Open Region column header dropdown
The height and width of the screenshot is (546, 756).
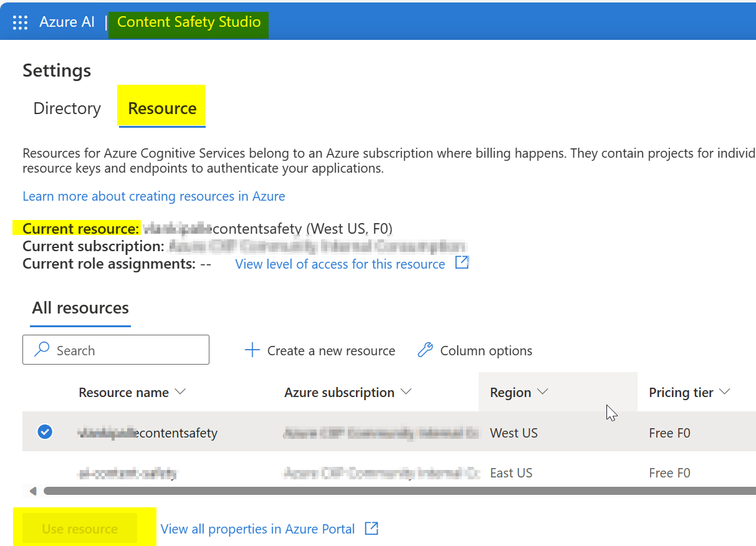[542, 392]
